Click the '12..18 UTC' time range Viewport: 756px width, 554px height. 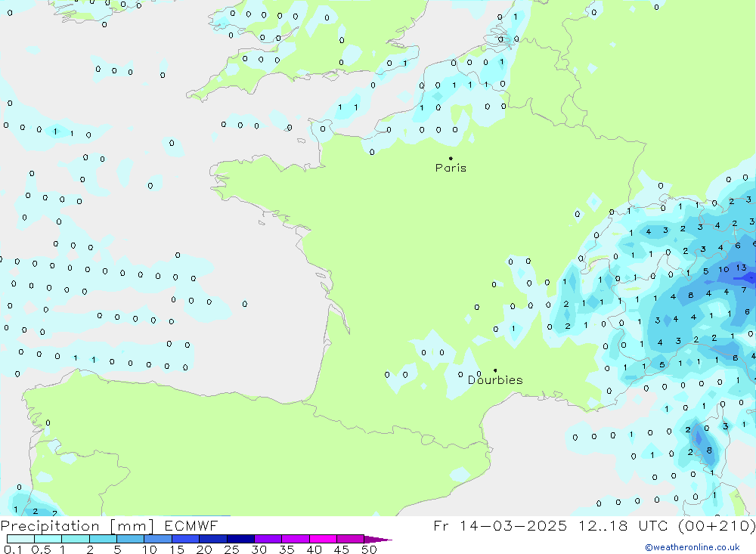point(624,525)
